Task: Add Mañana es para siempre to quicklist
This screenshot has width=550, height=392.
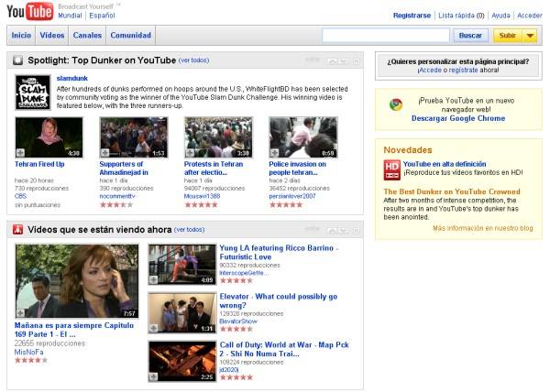Action: pyautogui.click(x=21, y=313)
